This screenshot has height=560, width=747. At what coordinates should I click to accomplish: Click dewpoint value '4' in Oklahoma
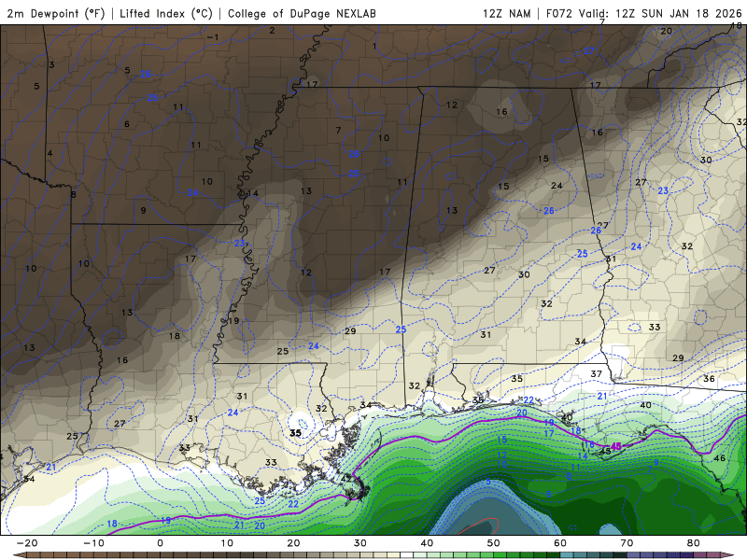pyautogui.click(x=49, y=153)
